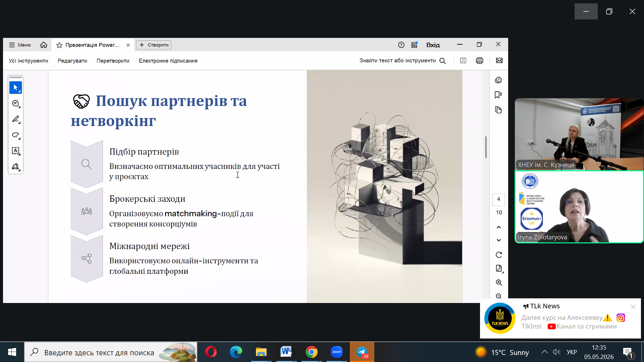This screenshot has height=362, width=644.
Task: Click the Створити new tab button
Action: click(x=154, y=45)
